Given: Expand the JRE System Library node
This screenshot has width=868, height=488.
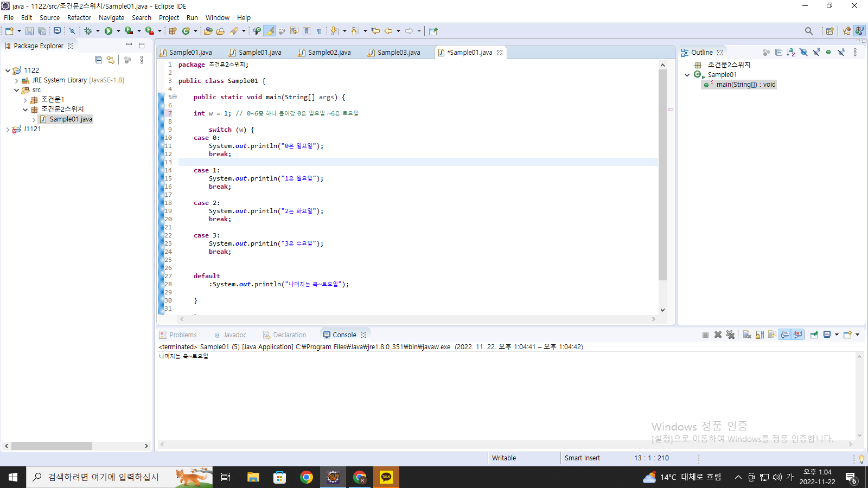Looking at the screenshot, I should 16,80.
